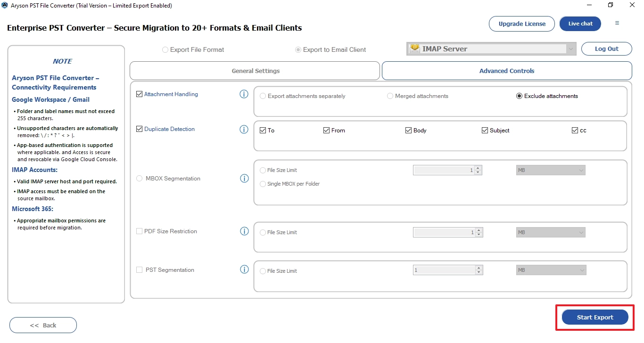Viewport: 644px width, 343px height.
Task: Select the Advanced Controls tab
Action: (507, 71)
